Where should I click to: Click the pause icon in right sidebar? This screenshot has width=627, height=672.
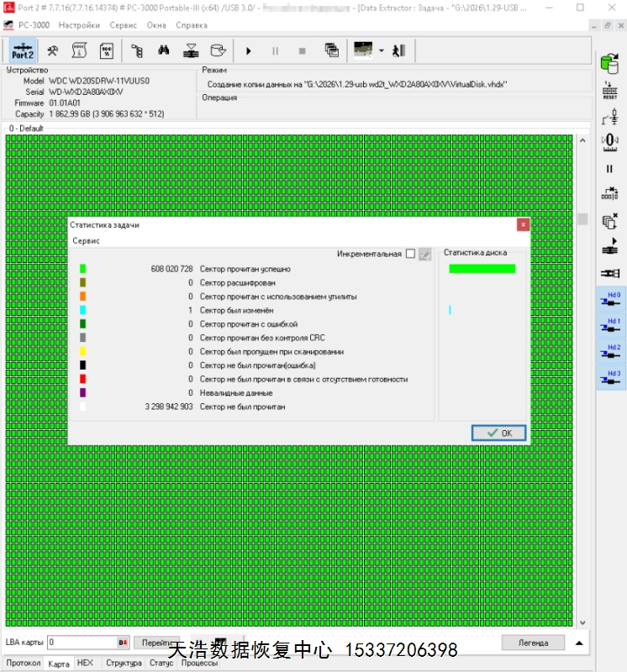pyautogui.click(x=610, y=169)
